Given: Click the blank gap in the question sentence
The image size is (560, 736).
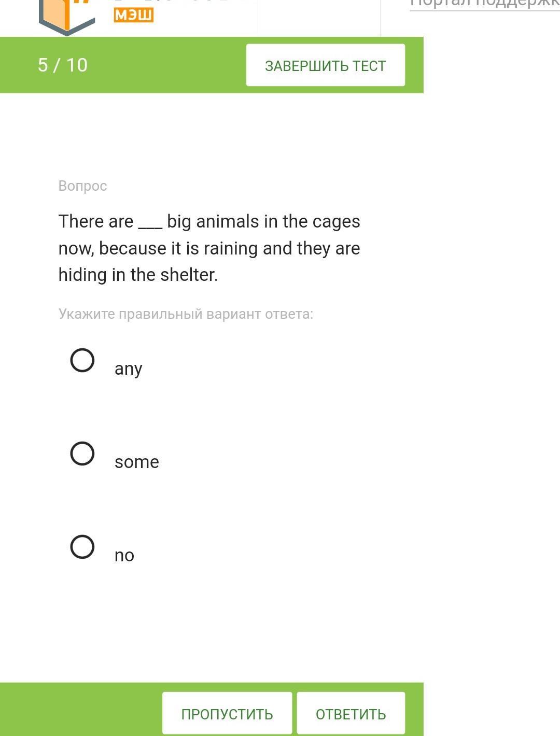Looking at the screenshot, I should click(150, 223).
